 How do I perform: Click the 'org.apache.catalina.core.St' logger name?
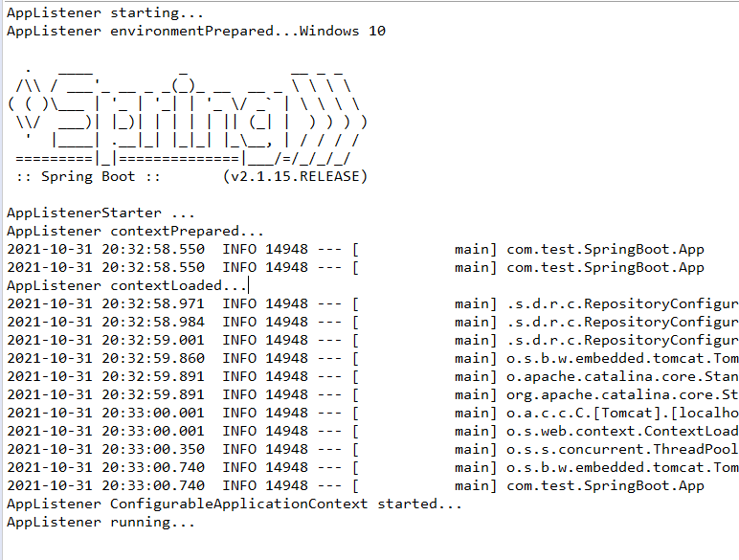(622, 395)
